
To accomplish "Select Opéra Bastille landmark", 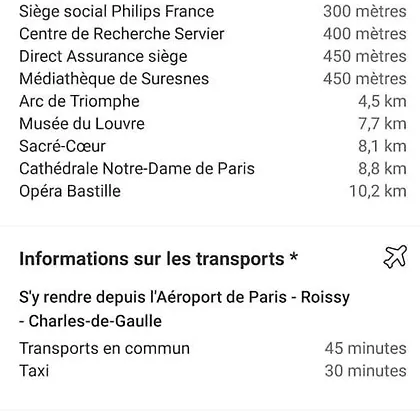I will (213, 191).
